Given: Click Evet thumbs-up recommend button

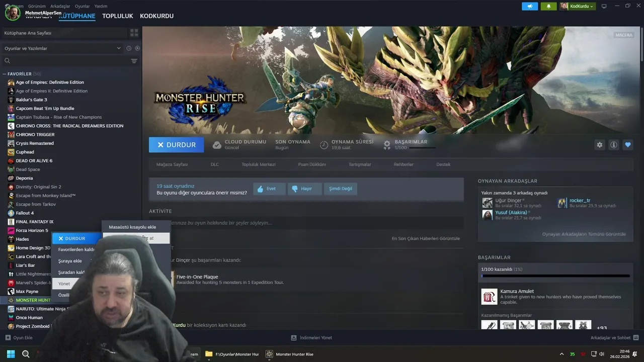Looking at the screenshot, I should pos(269,189).
